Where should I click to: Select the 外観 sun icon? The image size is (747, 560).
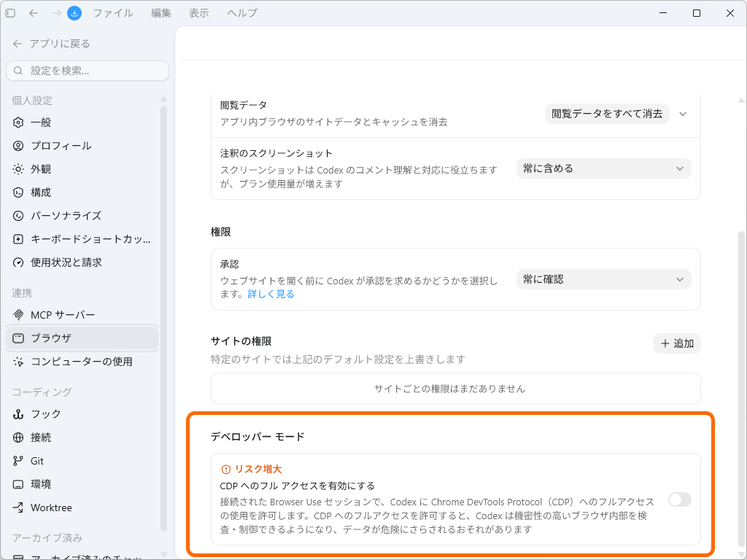coord(18,169)
